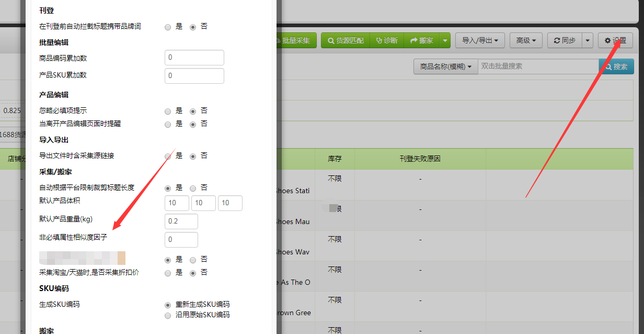Select 是 for 忽略必填项提示
Image resolution: width=644 pixels, height=334 pixels.
[x=168, y=111]
